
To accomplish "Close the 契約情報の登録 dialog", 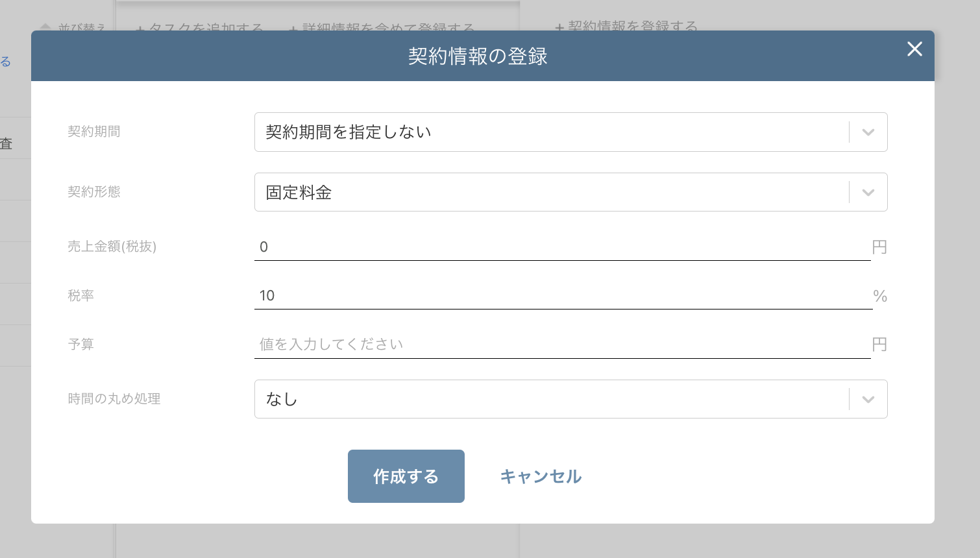I will pyautogui.click(x=914, y=49).
